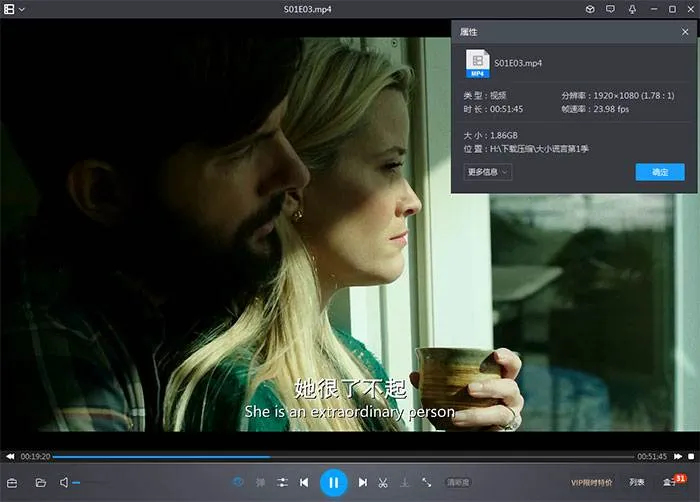Stop playback with the square stop icon
Image resolution: width=700 pixels, height=502 pixels.
click(691, 456)
